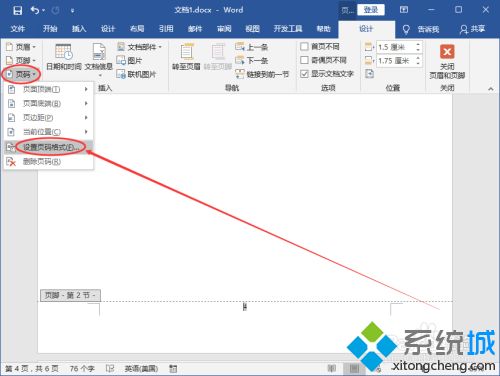Image resolution: width=500 pixels, height=376 pixels.
Task: Open the 页脚 footer dropdown
Action: [x=21, y=60]
